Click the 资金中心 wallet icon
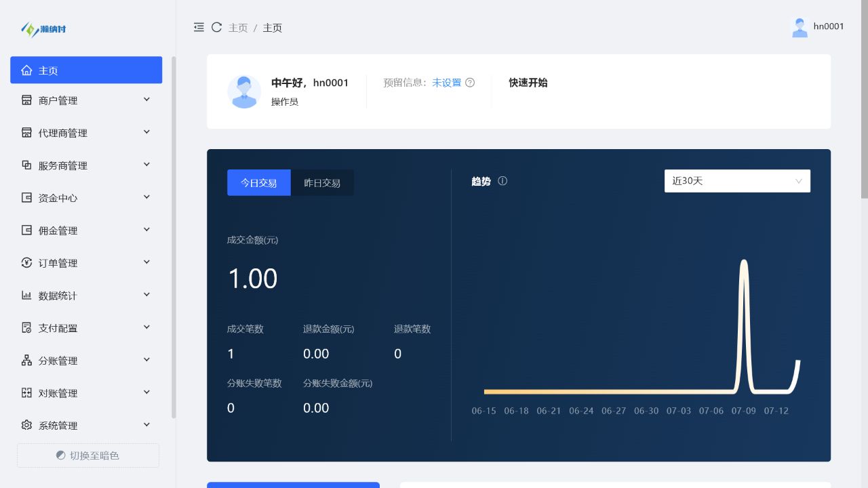Viewport: 868px width, 488px height. point(26,198)
